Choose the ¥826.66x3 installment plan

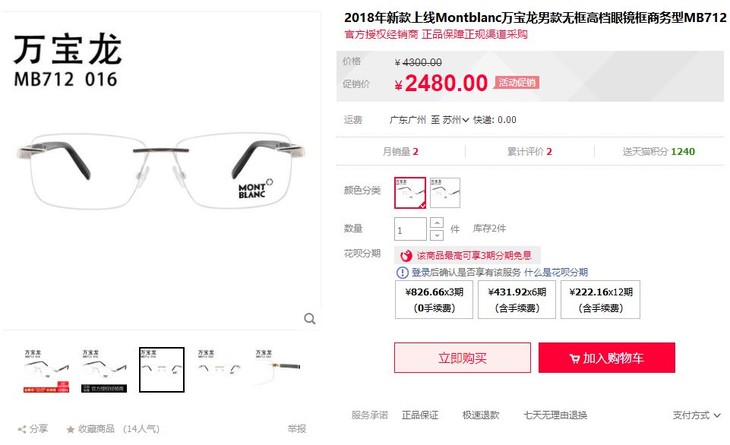pyautogui.click(x=434, y=300)
